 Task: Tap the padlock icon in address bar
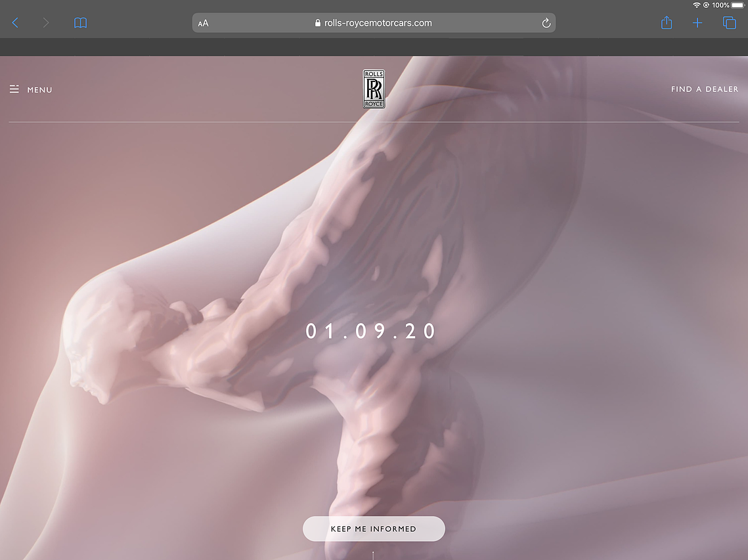coord(318,23)
